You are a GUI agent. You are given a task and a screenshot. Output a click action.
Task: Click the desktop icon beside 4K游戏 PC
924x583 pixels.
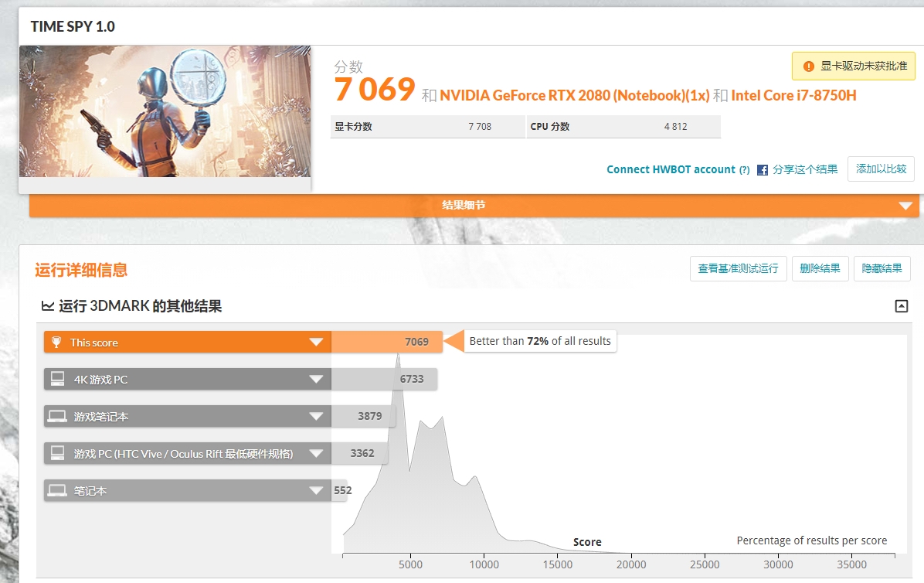(58, 379)
